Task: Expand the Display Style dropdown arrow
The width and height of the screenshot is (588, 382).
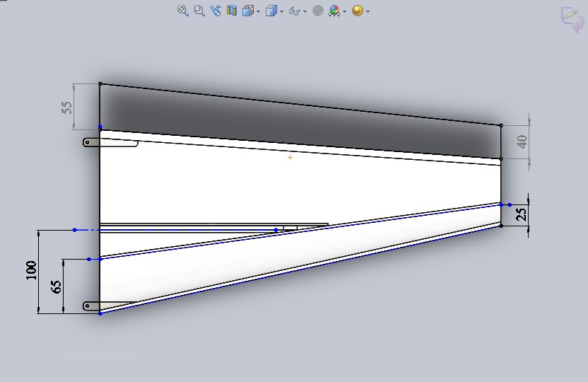Action: (x=281, y=11)
